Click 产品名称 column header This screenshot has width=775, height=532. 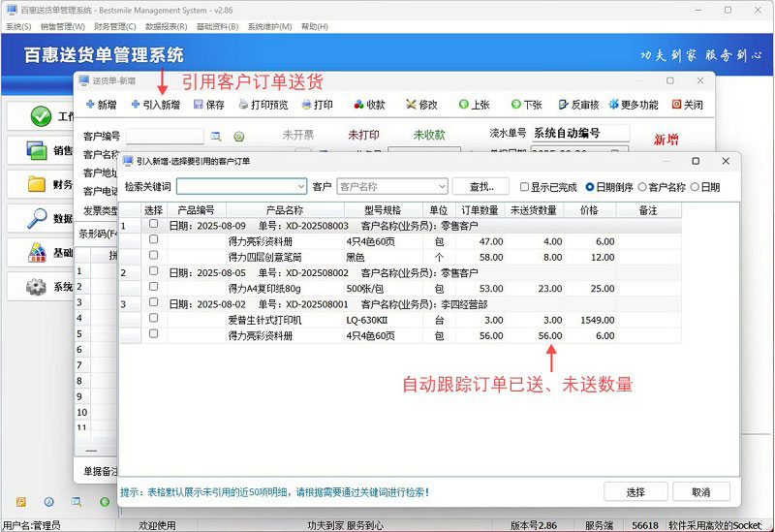click(285, 210)
